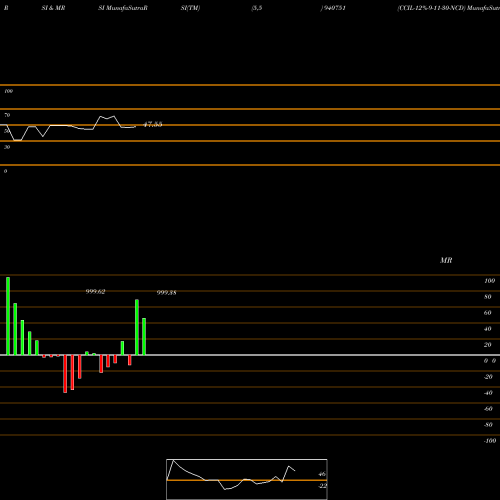Click the MR axis label -20
Screen dimensions: 500x500
pyautogui.click(x=488, y=377)
